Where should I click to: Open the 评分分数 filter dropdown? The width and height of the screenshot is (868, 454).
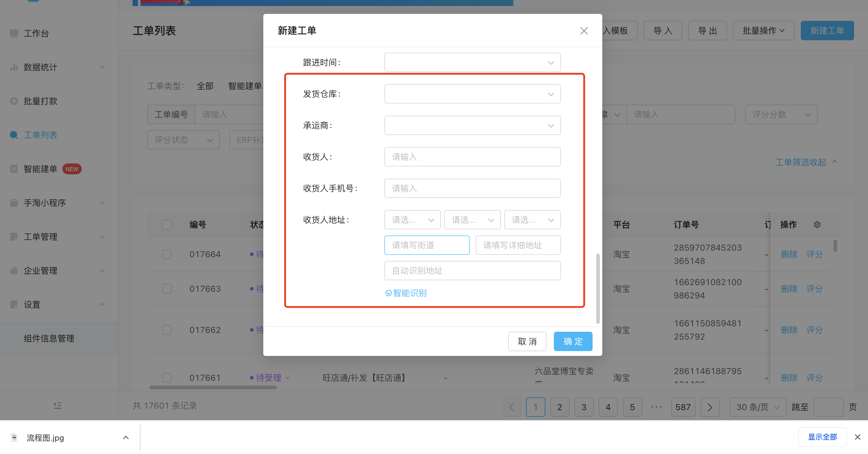[x=781, y=115]
